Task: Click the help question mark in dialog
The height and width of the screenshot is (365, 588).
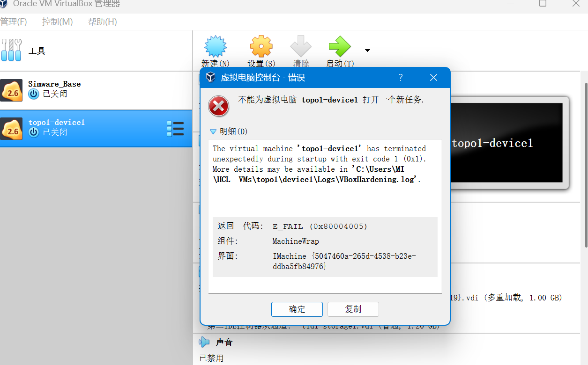Action: [x=401, y=78]
